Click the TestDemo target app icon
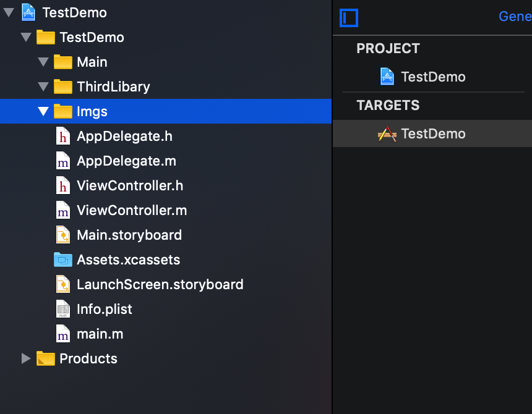 coord(387,133)
